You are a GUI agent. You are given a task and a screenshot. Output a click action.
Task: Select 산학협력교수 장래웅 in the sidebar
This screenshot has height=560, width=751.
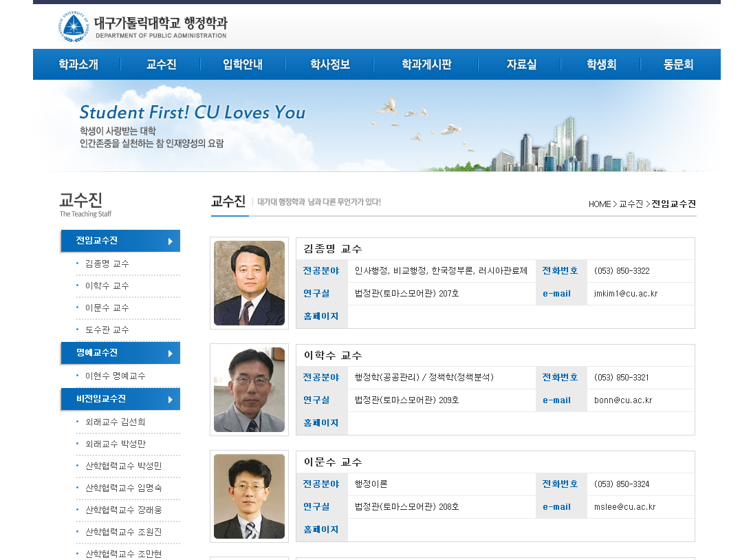click(x=124, y=510)
